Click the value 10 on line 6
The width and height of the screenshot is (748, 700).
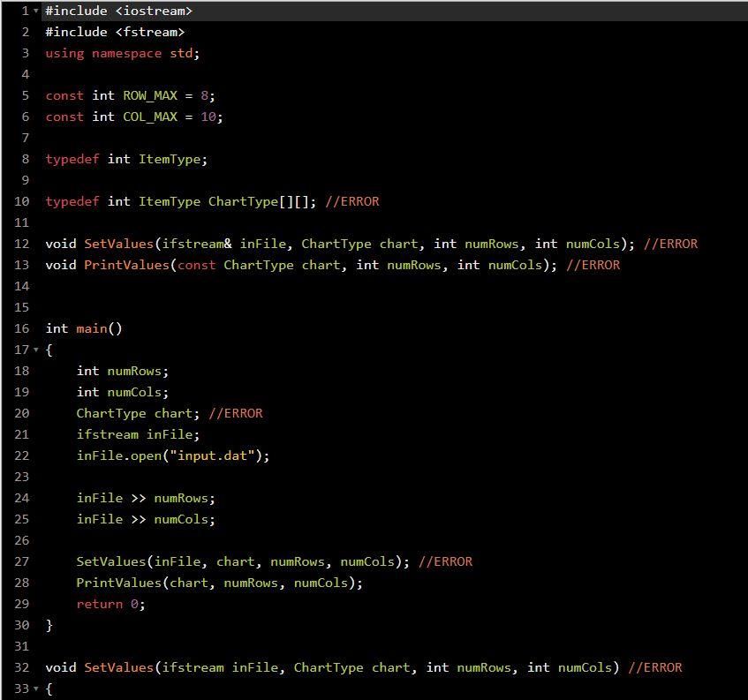pyautogui.click(x=208, y=117)
